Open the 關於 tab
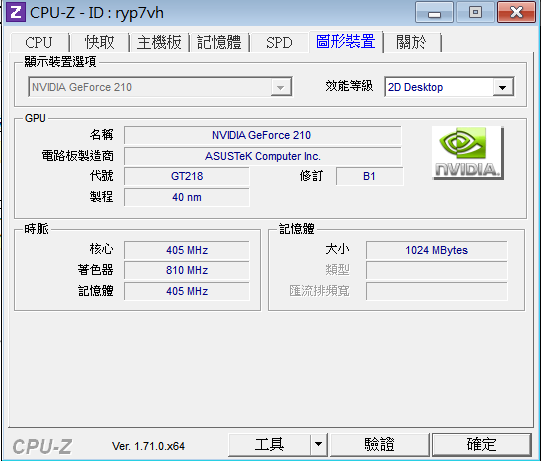This screenshot has height=461, width=541. 411,43
